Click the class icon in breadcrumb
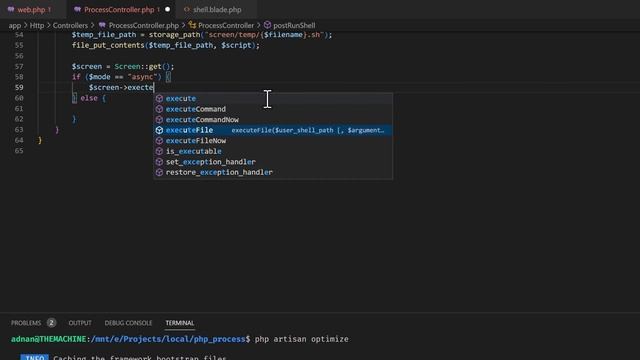The image size is (640, 360). (192, 25)
